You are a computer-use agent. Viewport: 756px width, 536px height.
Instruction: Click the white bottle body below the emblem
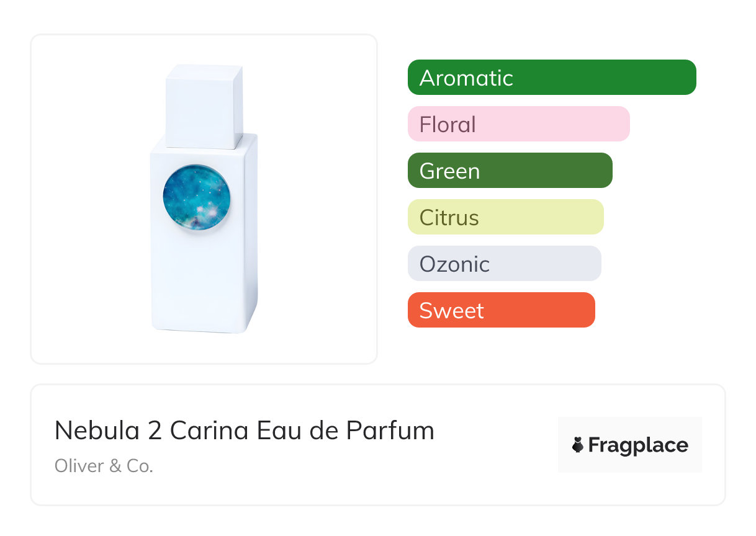(204, 279)
